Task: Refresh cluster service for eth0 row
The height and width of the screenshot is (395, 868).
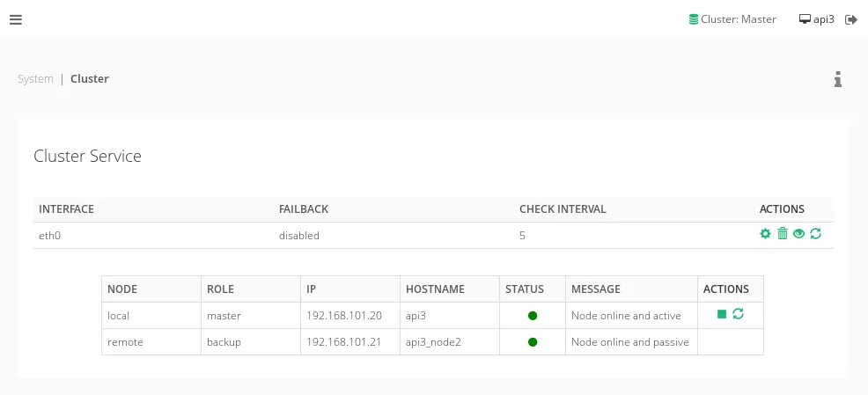Action: pos(815,233)
